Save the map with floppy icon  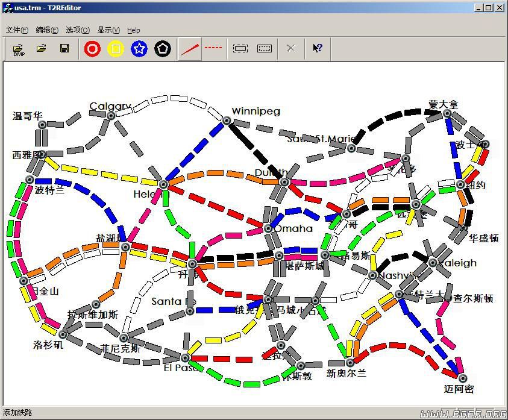(x=64, y=49)
